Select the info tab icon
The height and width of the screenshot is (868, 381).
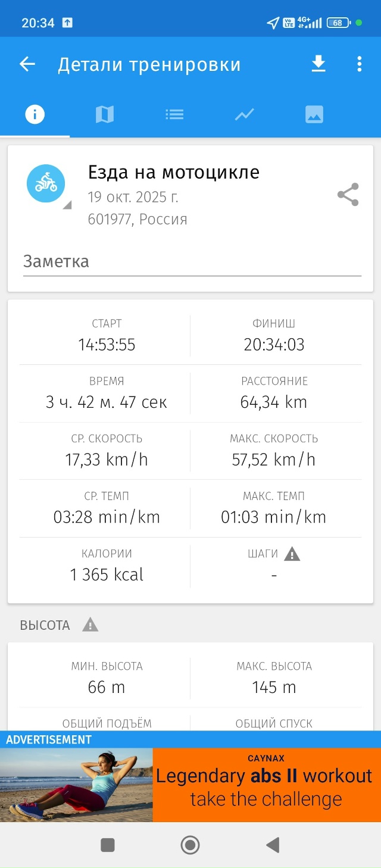(34, 114)
